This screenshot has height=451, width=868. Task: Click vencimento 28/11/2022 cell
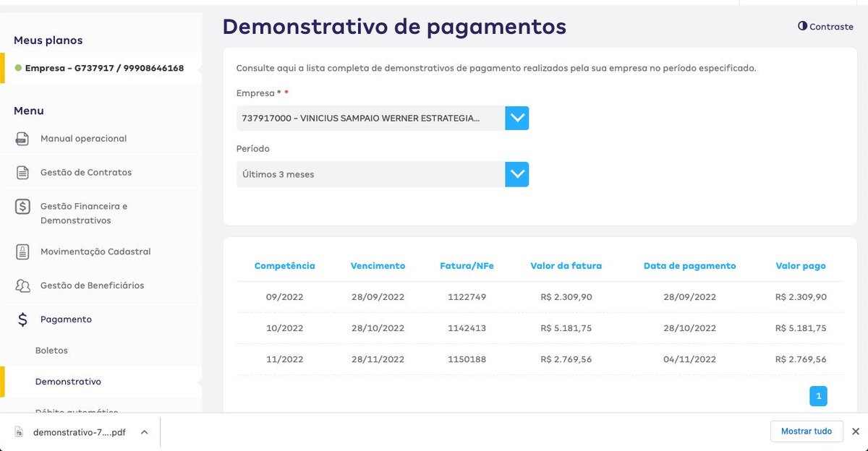378,359
